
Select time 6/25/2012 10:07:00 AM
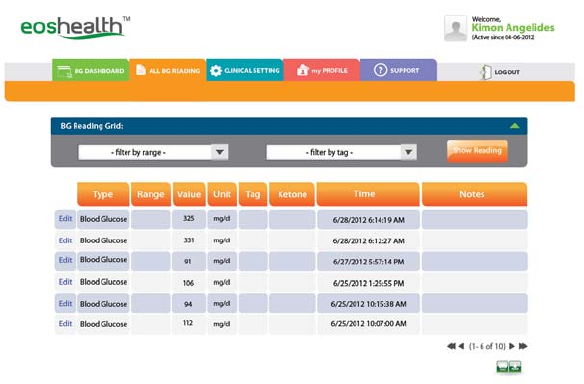[368, 324]
